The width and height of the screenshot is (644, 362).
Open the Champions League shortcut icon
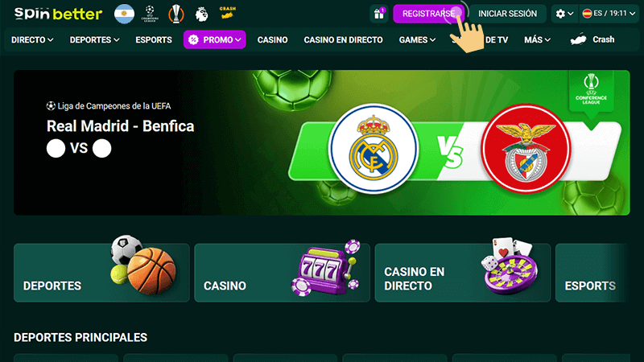(150, 14)
